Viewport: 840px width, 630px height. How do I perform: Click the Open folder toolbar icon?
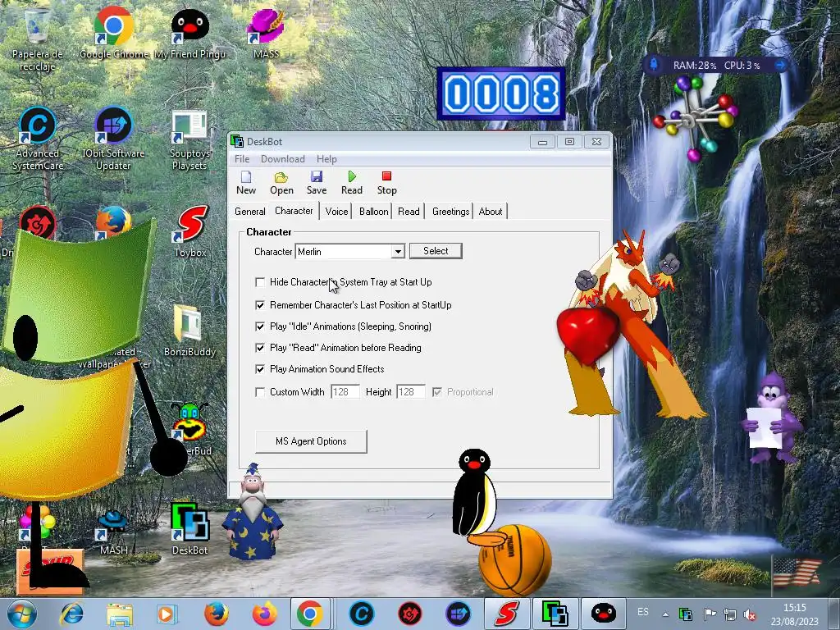point(281,183)
